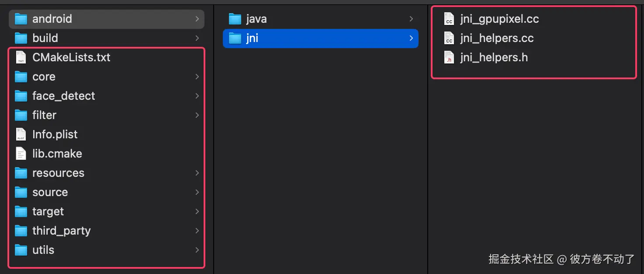Click the java folder icon
This screenshot has width=644, height=274.
tap(235, 19)
